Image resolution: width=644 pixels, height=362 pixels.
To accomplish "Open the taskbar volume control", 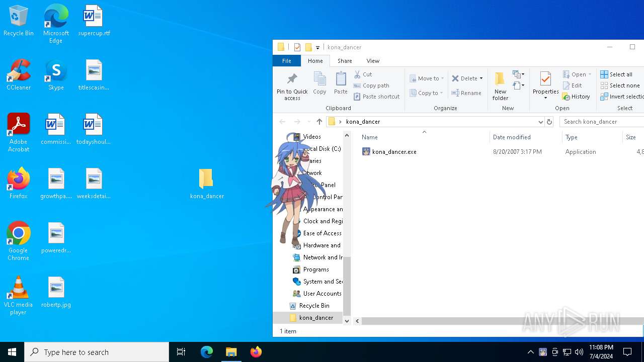I will [x=579, y=352].
